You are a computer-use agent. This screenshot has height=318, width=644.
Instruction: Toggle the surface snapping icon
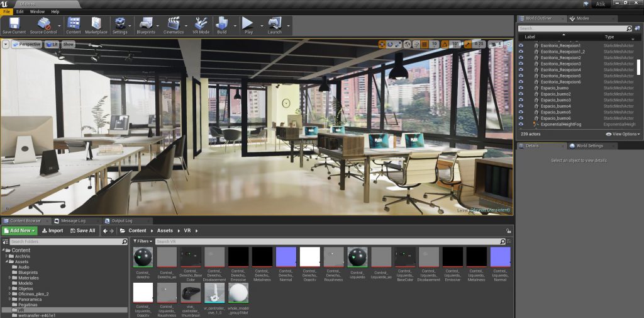(x=416, y=45)
